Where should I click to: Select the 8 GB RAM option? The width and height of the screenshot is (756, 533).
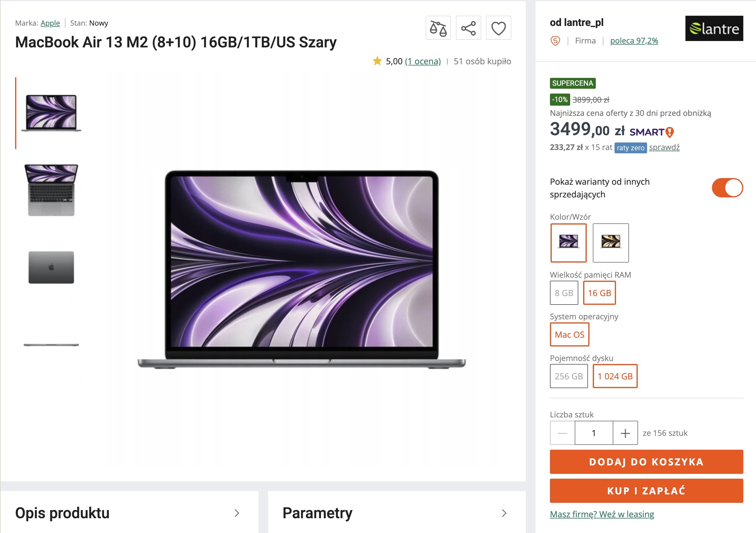coord(564,293)
